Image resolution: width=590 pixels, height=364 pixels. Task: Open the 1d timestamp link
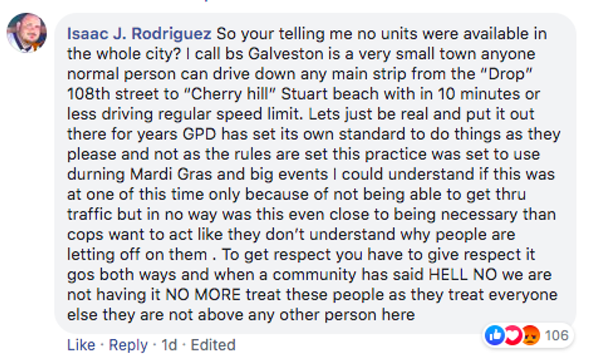[170, 345]
